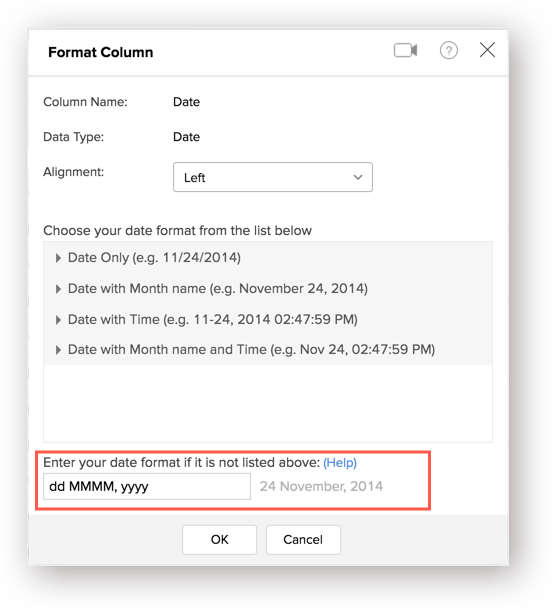Image resolution: width=552 pixels, height=609 pixels.
Task: Click the Cancel button
Action: [303, 540]
